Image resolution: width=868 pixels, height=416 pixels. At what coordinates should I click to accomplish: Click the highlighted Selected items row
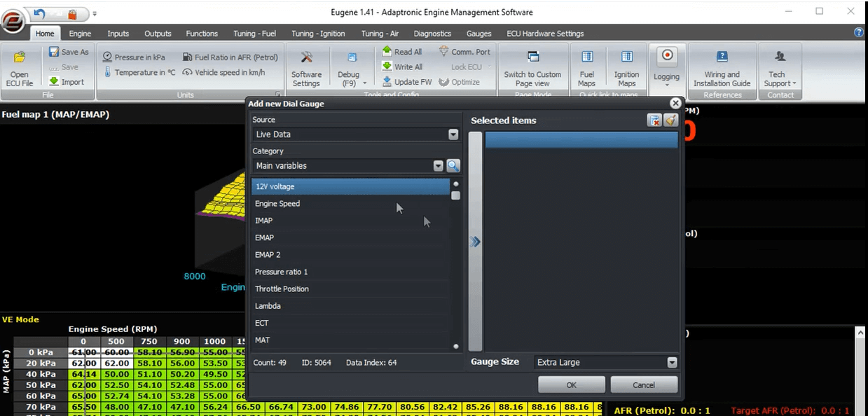click(x=581, y=140)
